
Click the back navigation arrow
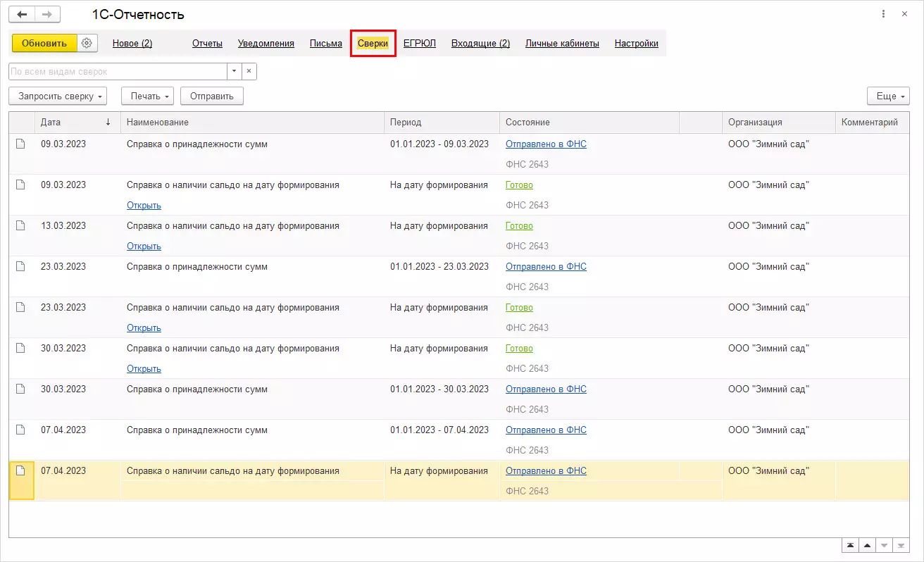23,14
